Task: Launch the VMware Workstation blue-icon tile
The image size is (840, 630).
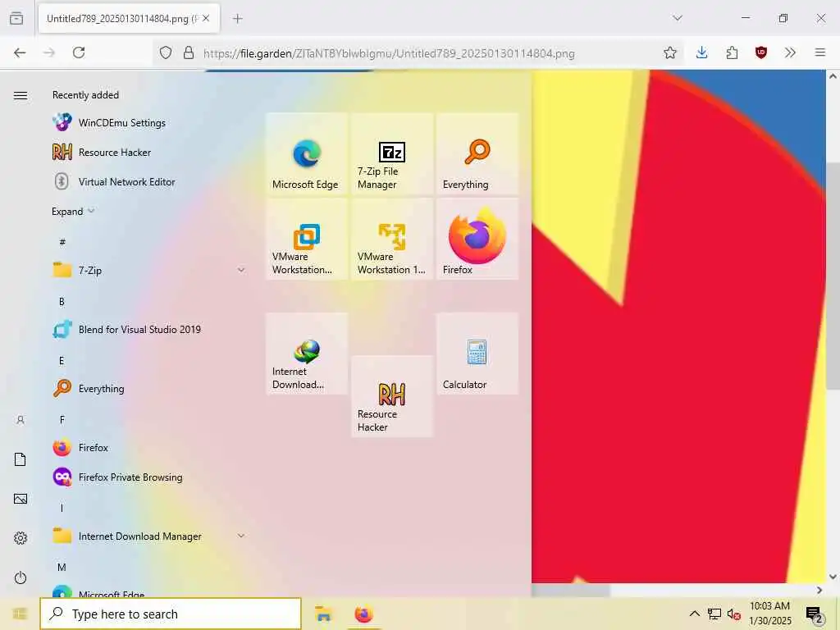Action: pyautogui.click(x=307, y=239)
